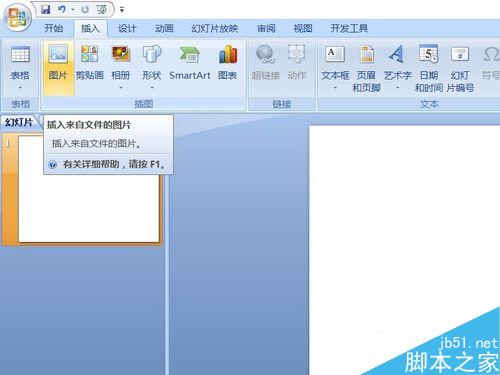Open the 艺术字 dropdown arrow
The width and height of the screenshot is (500, 375).
[x=397, y=88]
